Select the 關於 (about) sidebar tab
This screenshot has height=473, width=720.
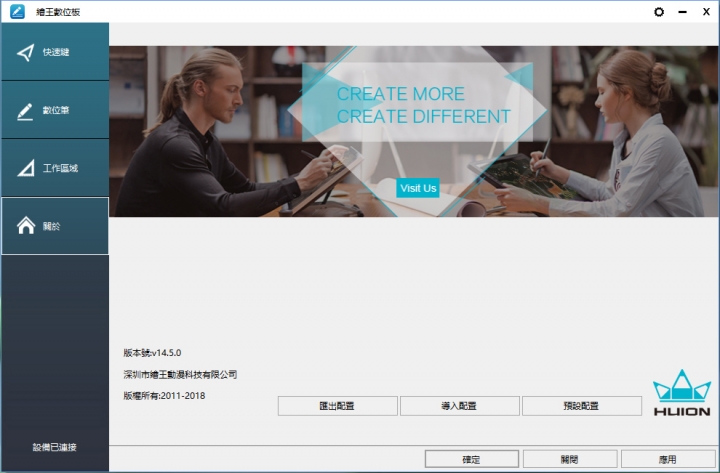[x=55, y=226]
